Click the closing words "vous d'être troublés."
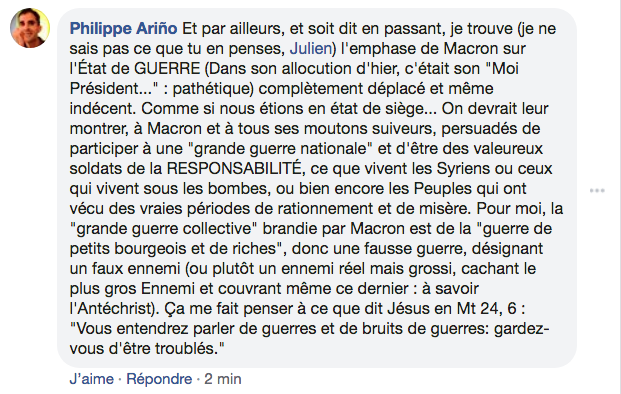This screenshot has height=394, width=621. (x=147, y=348)
